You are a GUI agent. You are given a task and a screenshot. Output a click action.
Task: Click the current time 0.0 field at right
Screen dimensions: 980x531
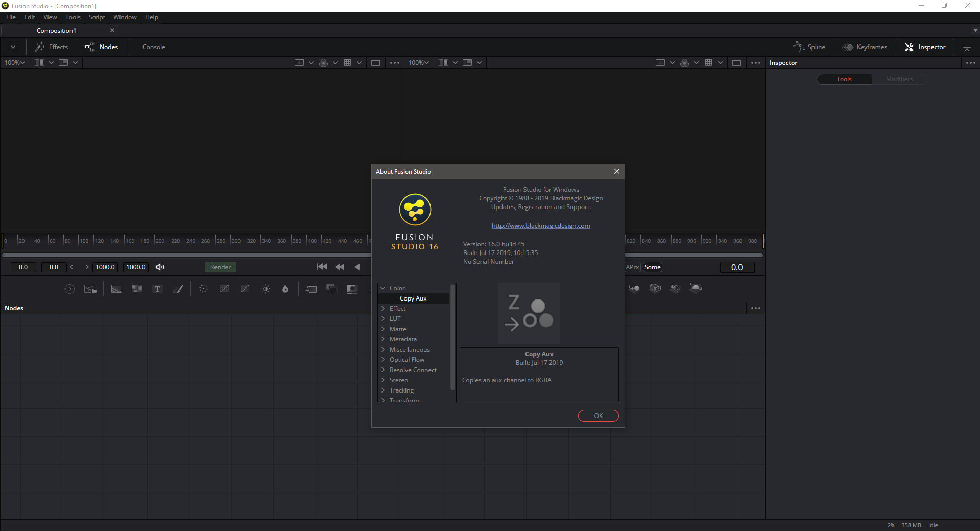click(737, 267)
